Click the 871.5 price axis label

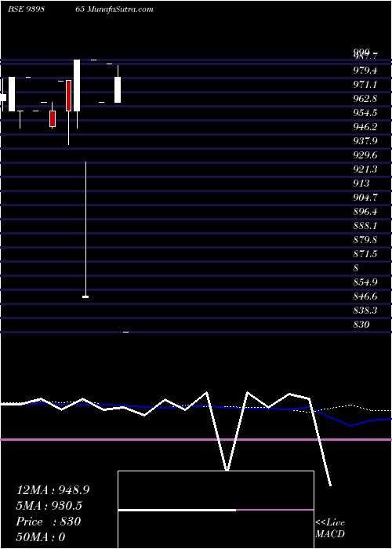[x=365, y=254]
